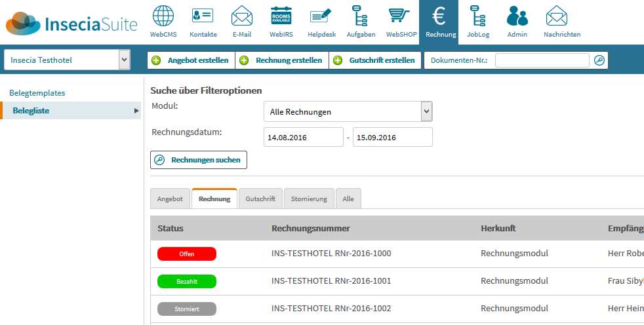Select the Angebot tab
This screenshot has height=325, width=644.
[x=170, y=199]
